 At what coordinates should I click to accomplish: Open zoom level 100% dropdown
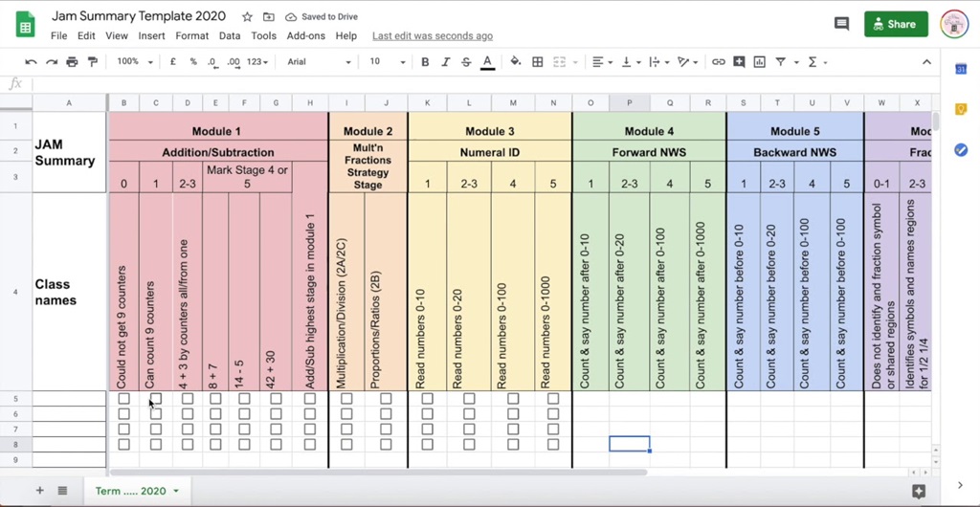pos(135,62)
